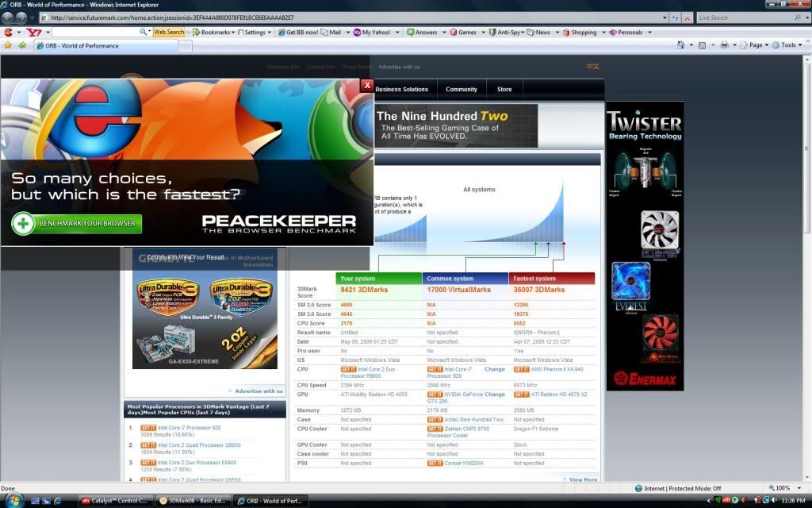Screen dimensions: 812x508
Task: Click Continue to View Your Result link
Action: coord(186,257)
